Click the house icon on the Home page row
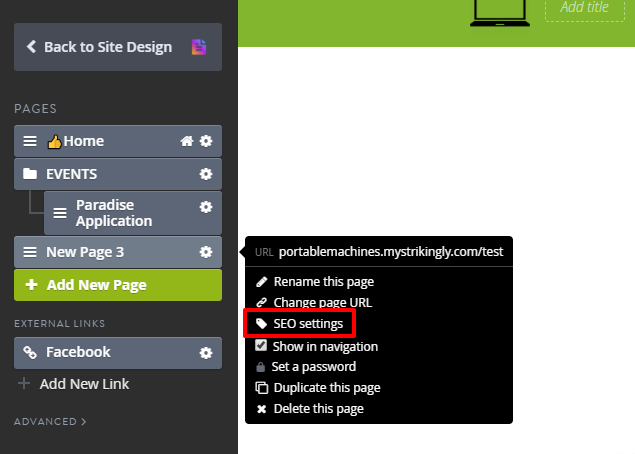Image resolution: width=635 pixels, height=454 pixels. click(x=187, y=141)
